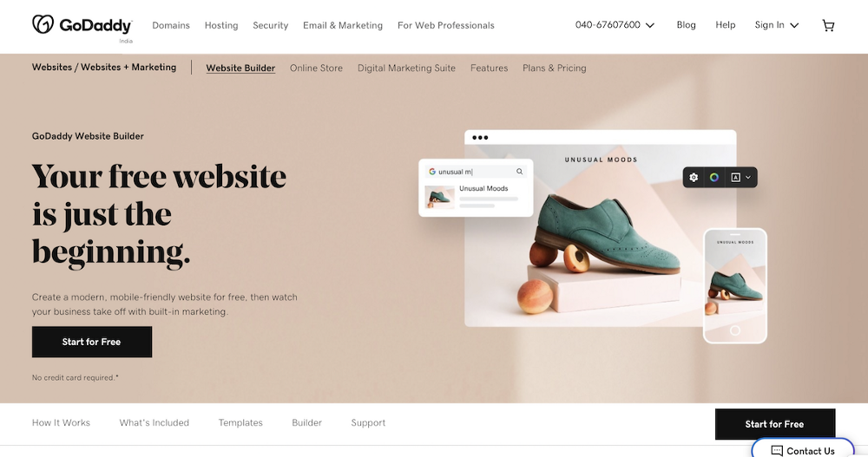868x457 pixels.
Task: Select the color wheel icon in preview toolbar
Action: click(x=714, y=178)
